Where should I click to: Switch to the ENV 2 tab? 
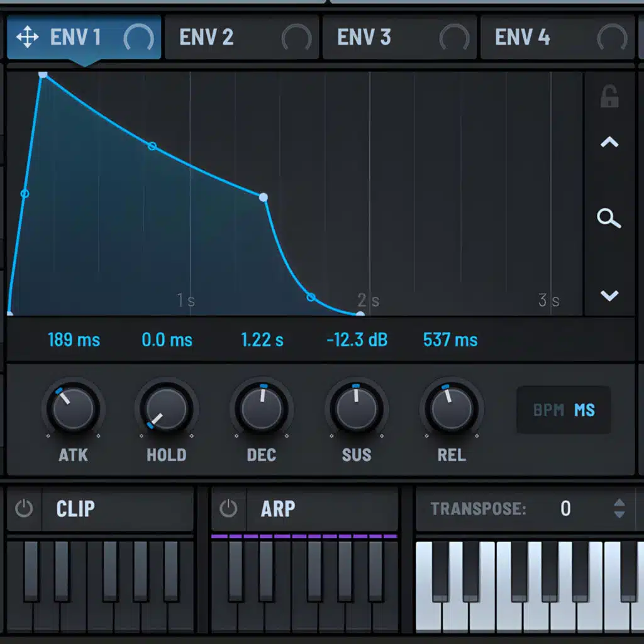206,38
